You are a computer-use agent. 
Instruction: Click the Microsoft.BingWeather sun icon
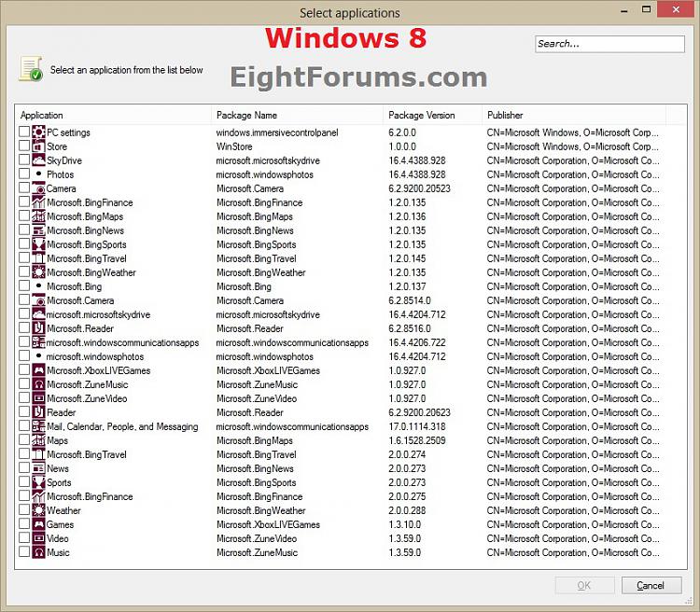[x=38, y=272]
